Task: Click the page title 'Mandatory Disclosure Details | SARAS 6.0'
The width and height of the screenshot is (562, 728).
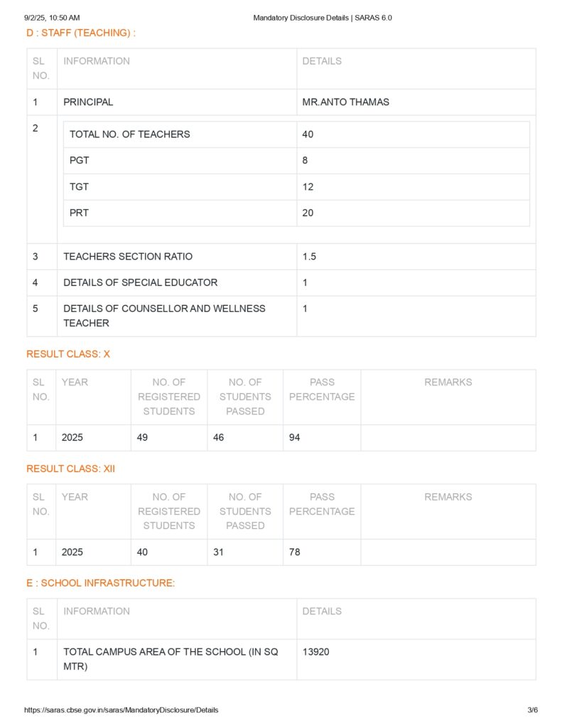Action: pyautogui.click(x=322, y=18)
